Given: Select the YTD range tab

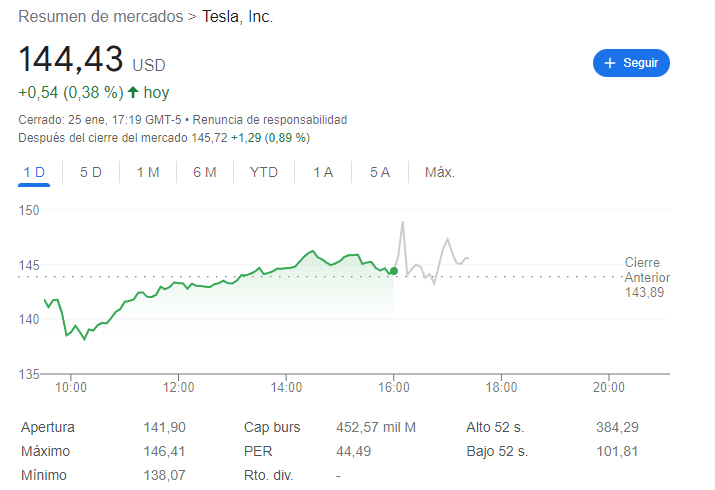Looking at the screenshot, I should pyautogui.click(x=264, y=172).
